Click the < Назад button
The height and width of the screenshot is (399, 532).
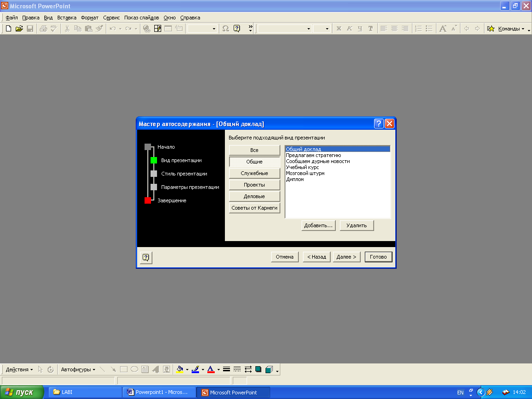(x=316, y=257)
